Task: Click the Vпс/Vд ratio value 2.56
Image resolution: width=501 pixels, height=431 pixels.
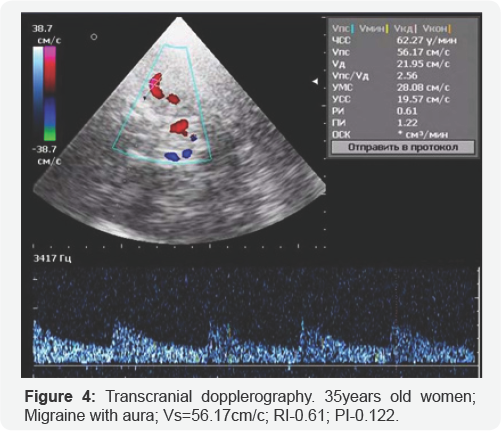Action: [x=407, y=76]
